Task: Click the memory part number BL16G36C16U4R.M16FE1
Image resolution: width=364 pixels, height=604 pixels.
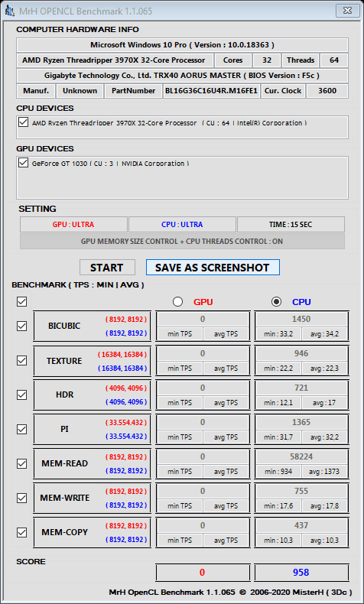Action: pyautogui.click(x=211, y=91)
